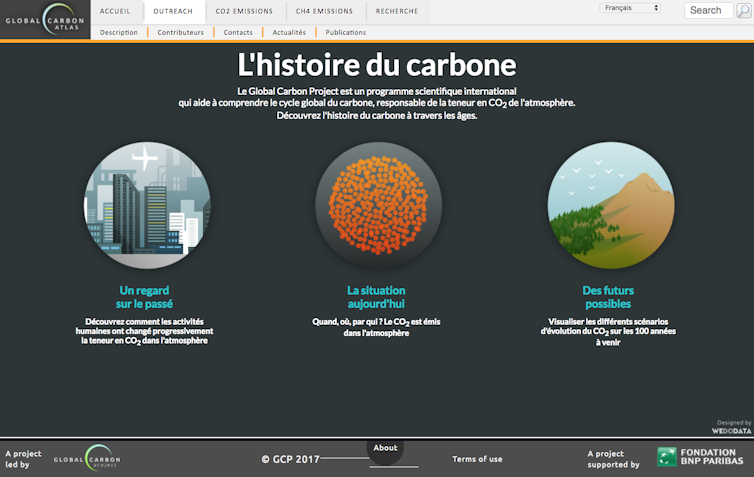This screenshot has width=754, height=477.
Task: Click in the Search input field
Action: 708,10
